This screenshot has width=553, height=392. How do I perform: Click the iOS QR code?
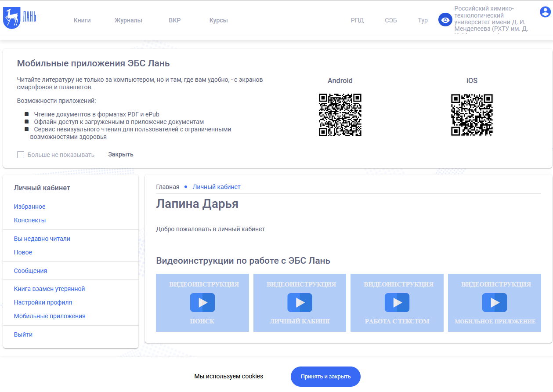[x=472, y=115]
